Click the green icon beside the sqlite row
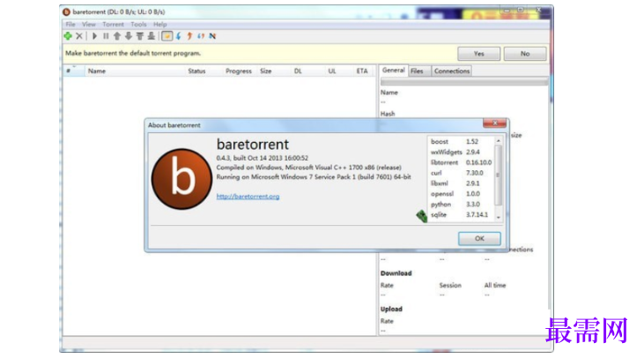 tap(422, 215)
